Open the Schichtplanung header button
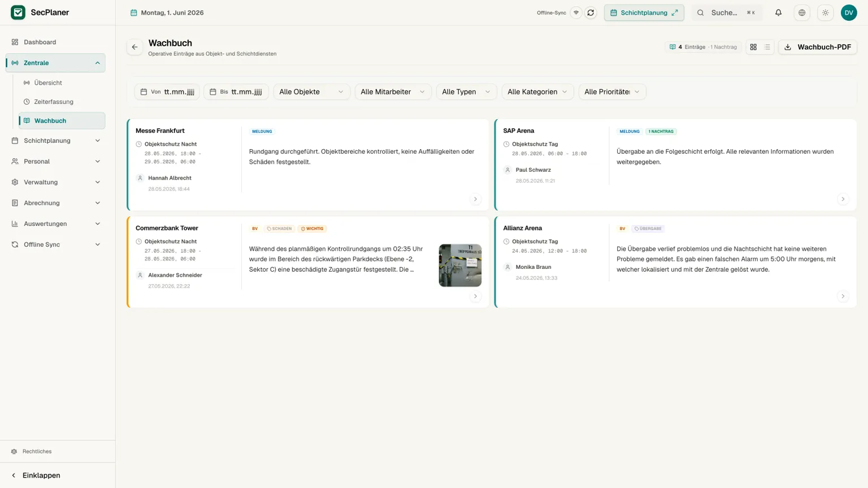The image size is (868, 488). coord(644,12)
